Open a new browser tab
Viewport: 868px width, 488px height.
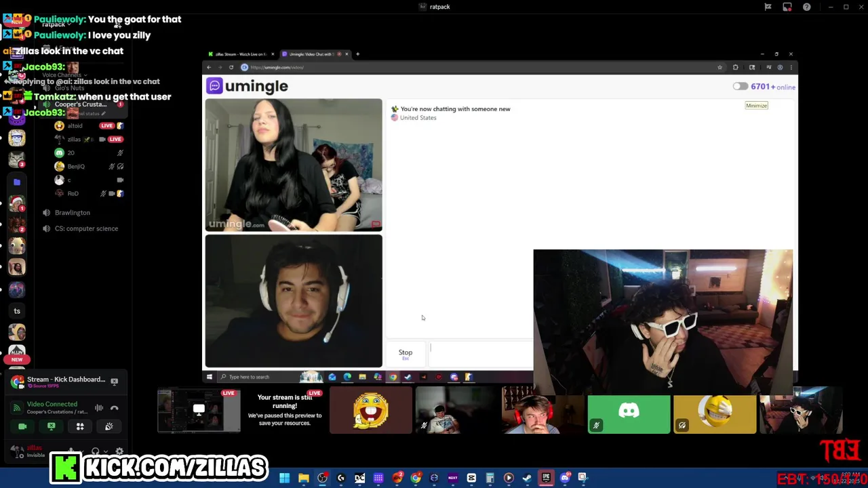(358, 54)
